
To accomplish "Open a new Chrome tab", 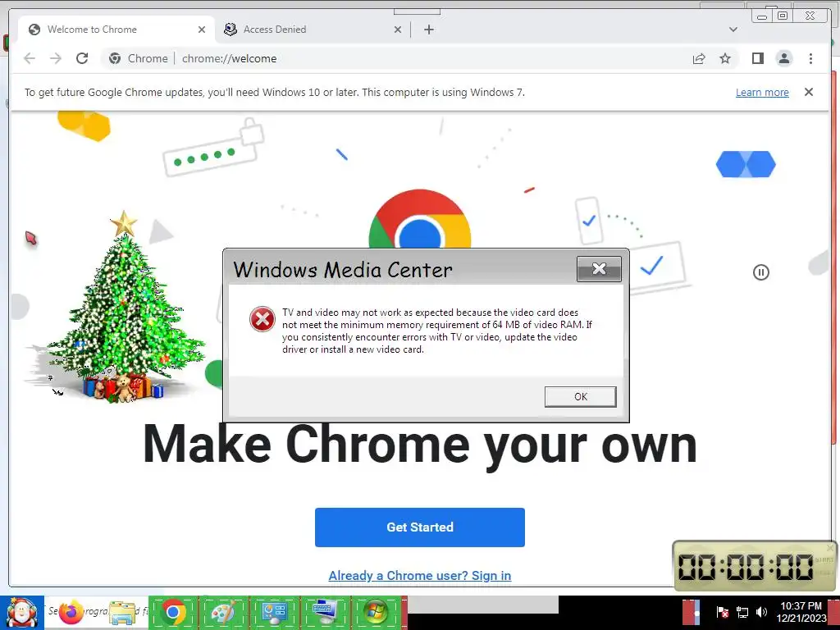I will (428, 30).
